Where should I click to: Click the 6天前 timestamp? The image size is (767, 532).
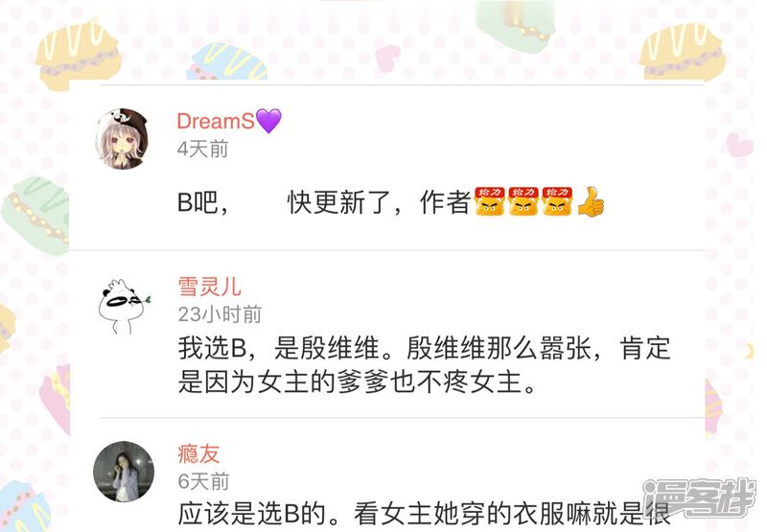(x=203, y=481)
